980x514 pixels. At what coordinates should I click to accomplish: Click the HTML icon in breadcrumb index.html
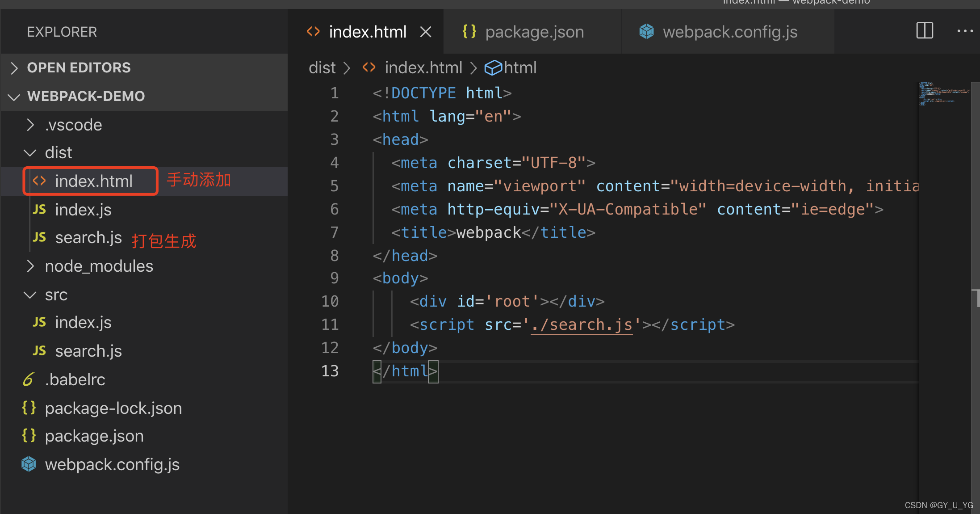(x=369, y=67)
